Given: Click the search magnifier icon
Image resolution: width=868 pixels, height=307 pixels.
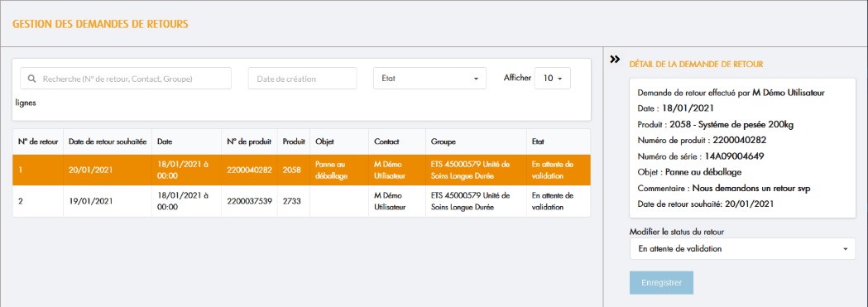Looking at the screenshot, I should tap(31, 79).
